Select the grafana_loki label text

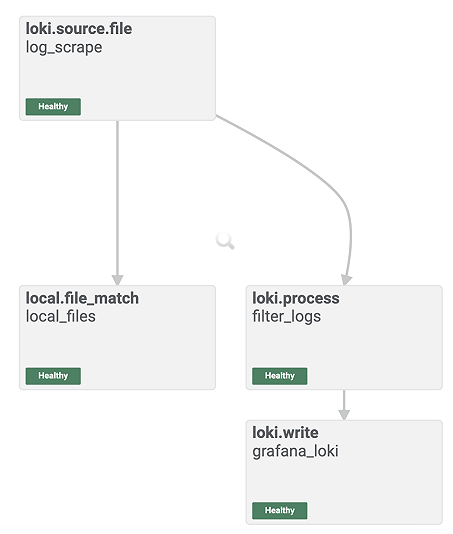pos(295,451)
